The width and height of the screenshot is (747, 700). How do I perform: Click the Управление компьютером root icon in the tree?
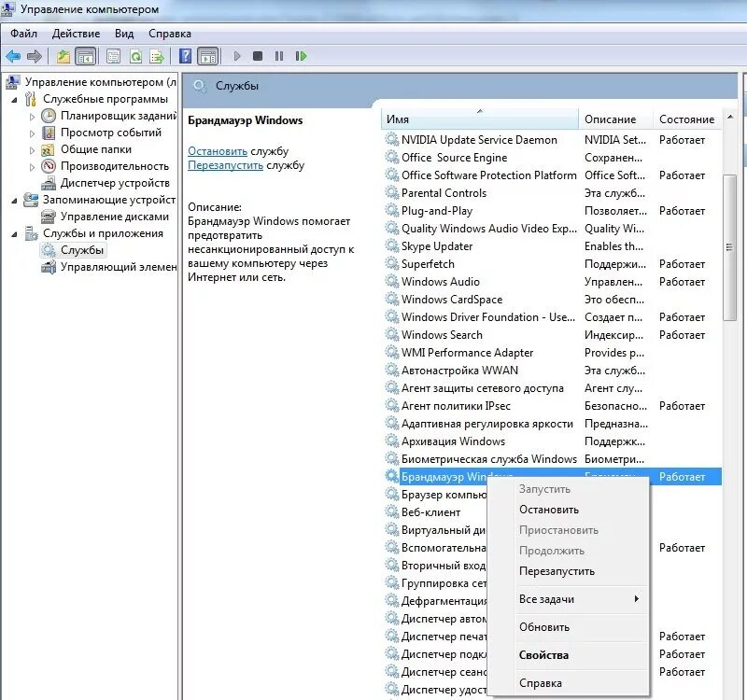pos(13,82)
